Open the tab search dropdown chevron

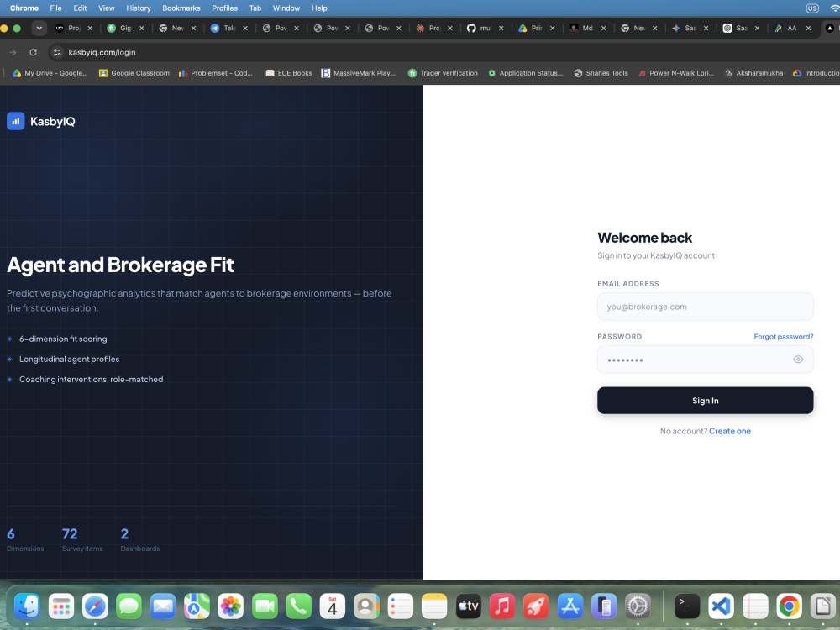point(39,28)
